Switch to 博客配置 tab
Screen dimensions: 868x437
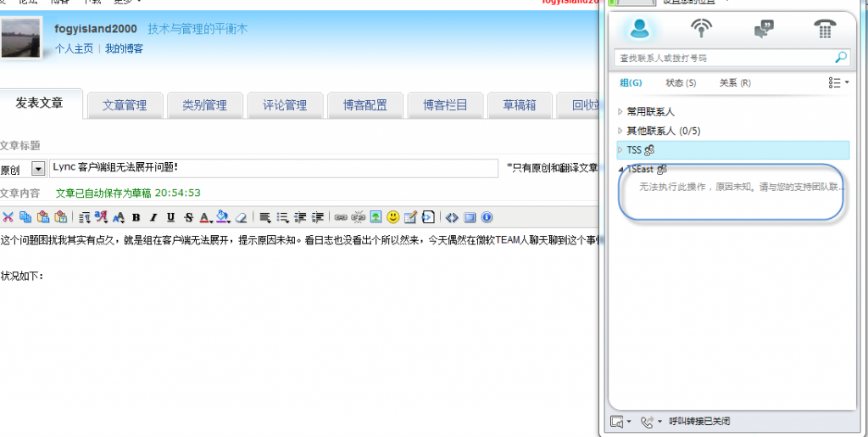tap(364, 105)
